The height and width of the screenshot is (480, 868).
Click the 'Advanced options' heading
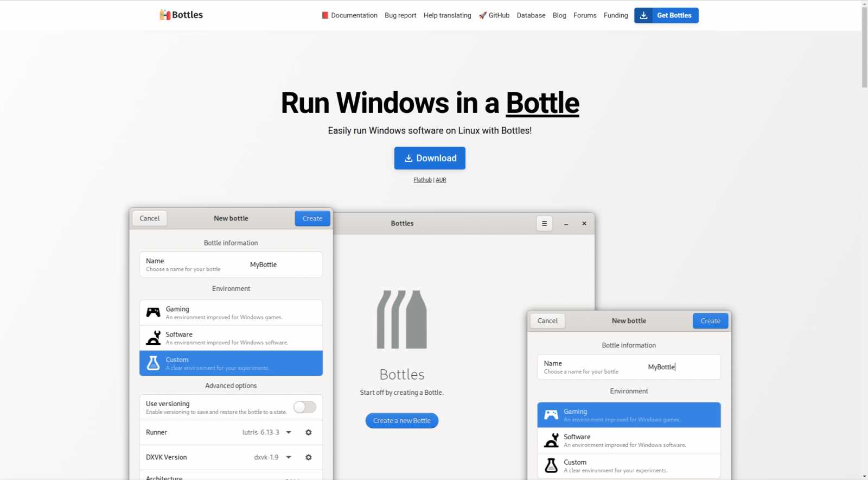coord(231,386)
